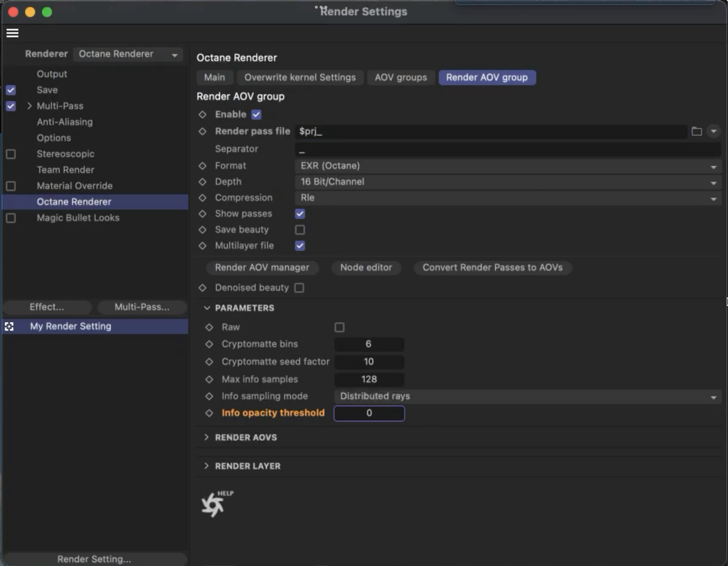Open Overwrite kernel Settings tab
The width and height of the screenshot is (728, 566).
coord(300,77)
